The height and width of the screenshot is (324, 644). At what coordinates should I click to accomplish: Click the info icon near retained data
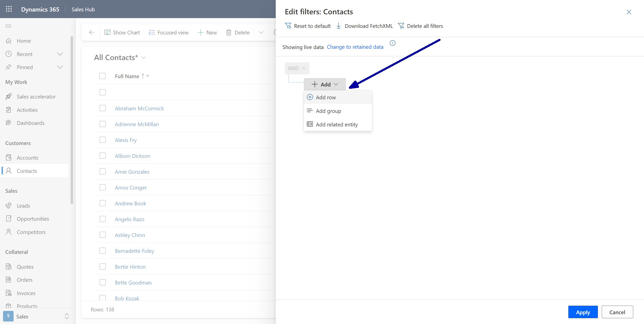pos(392,43)
